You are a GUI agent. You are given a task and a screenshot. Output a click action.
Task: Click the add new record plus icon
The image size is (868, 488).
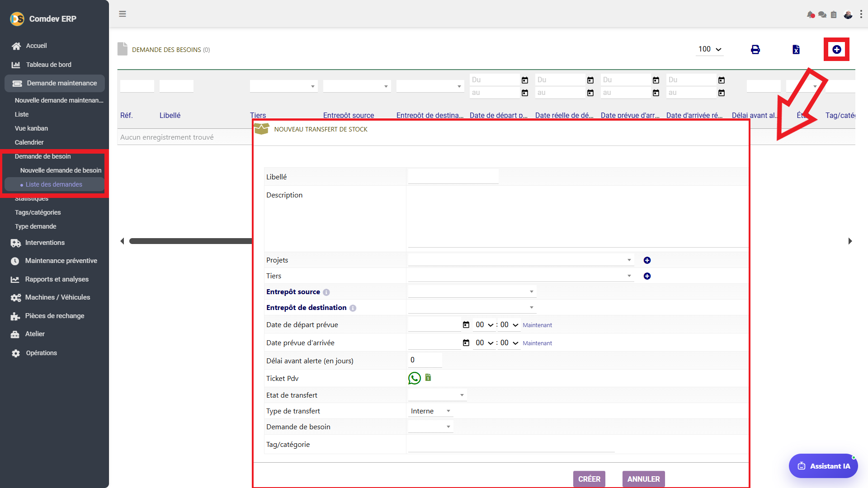(x=837, y=50)
